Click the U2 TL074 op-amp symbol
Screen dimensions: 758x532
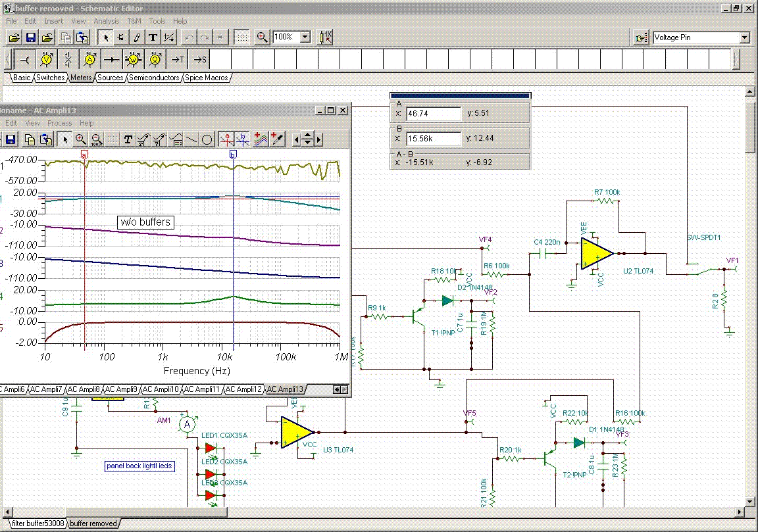597,253
